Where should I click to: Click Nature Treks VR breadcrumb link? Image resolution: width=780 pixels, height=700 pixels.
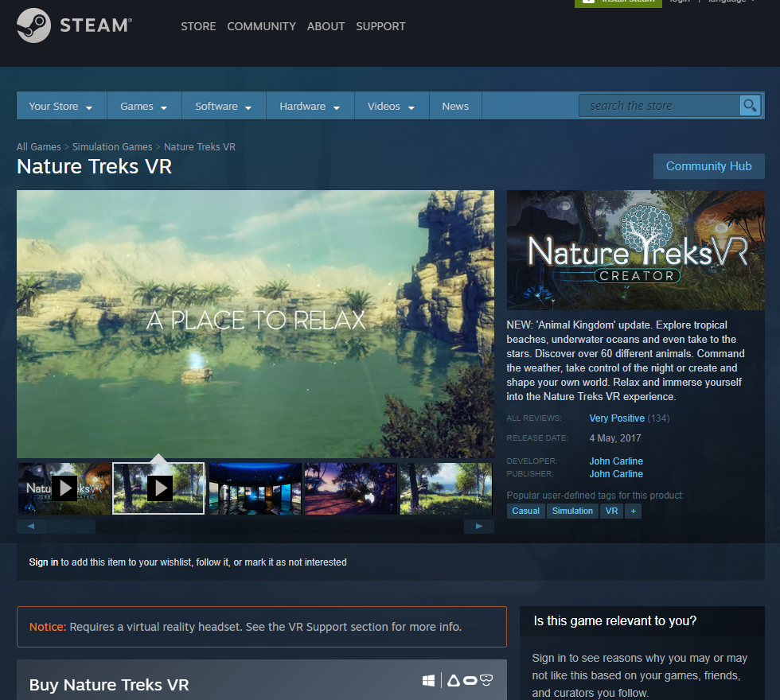point(200,146)
